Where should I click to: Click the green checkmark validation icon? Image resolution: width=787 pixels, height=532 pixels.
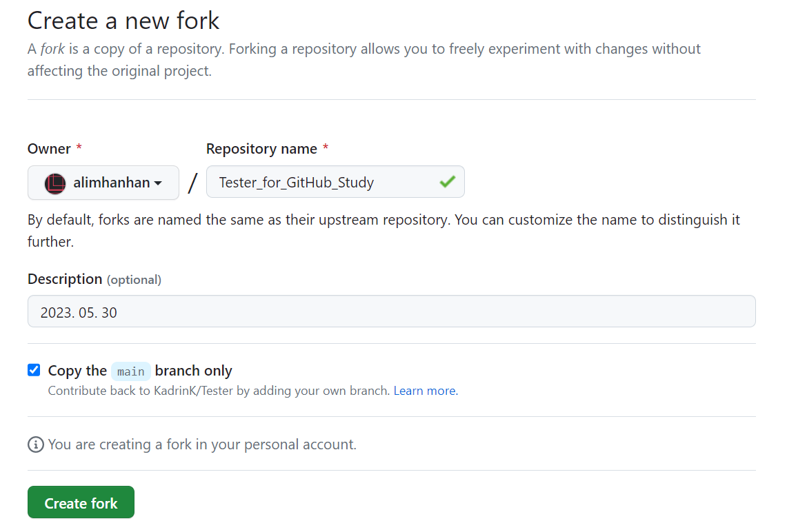(x=448, y=182)
